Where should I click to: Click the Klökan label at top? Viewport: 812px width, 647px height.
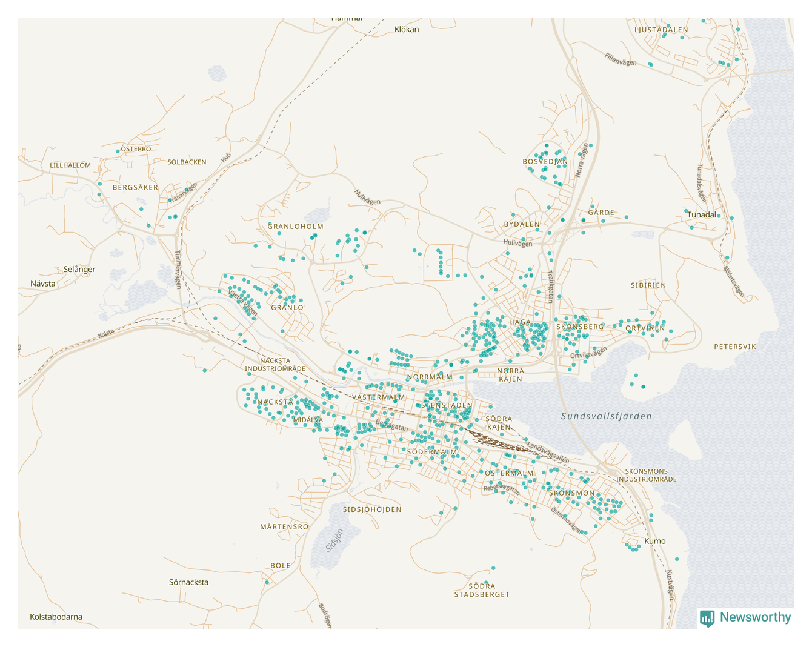point(406,29)
